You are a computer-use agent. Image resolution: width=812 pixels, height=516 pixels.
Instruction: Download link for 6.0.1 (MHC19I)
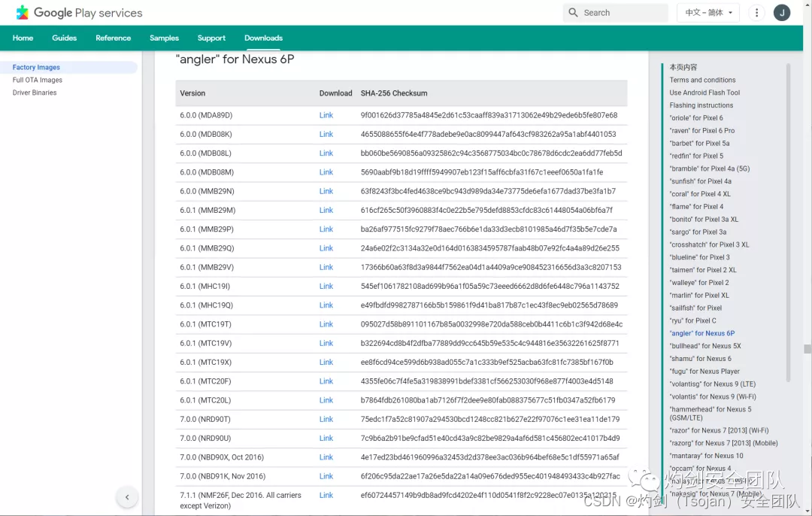coord(326,286)
